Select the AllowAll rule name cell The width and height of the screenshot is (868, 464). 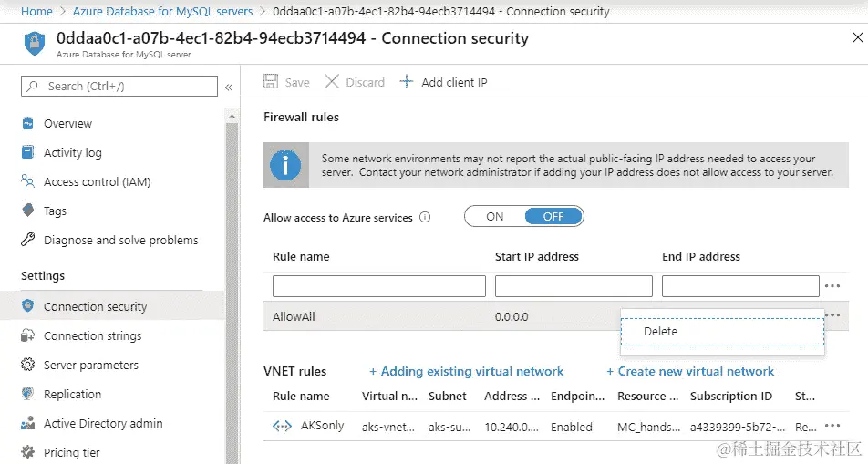coord(294,316)
